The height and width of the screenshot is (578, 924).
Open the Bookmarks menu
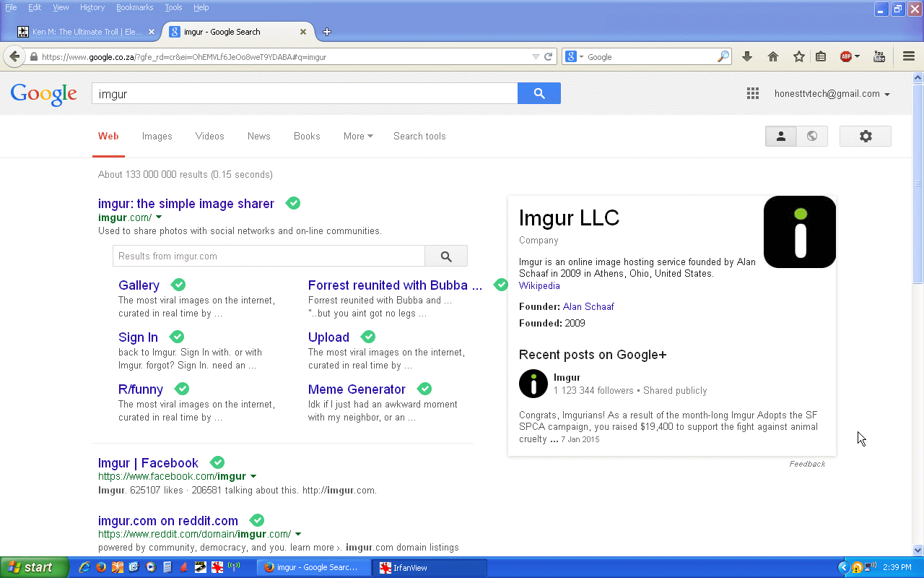[134, 7]
